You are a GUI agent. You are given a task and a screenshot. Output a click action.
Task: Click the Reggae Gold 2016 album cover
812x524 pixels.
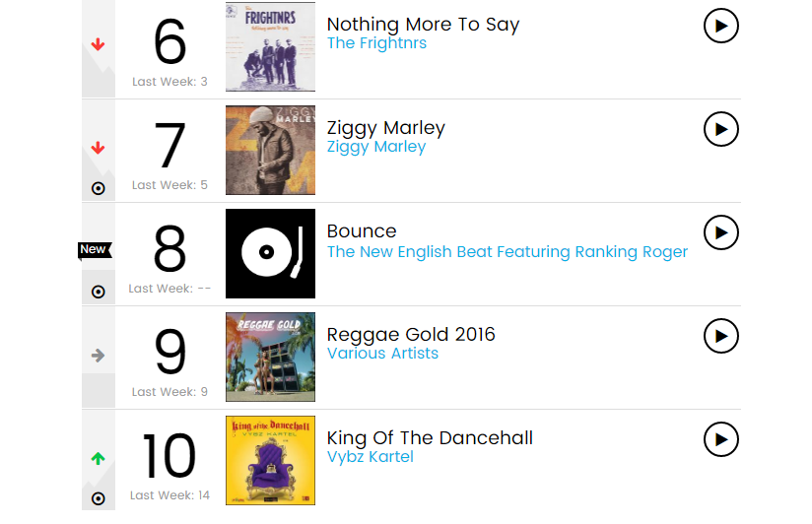270,357
